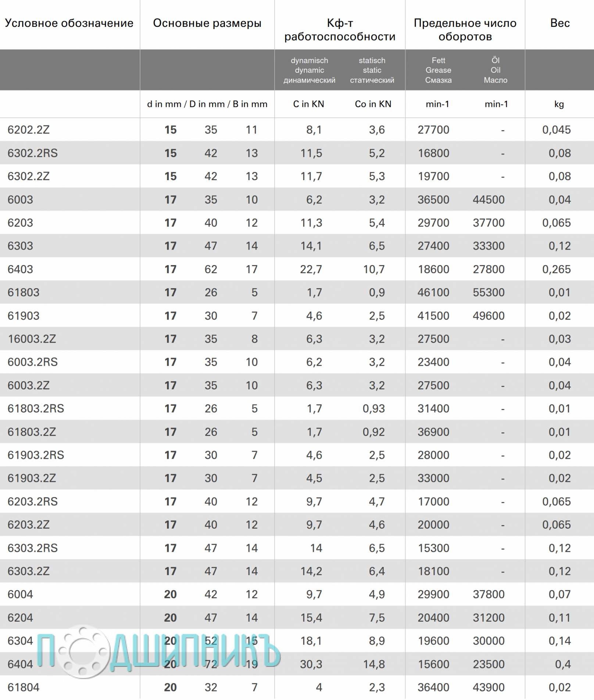Click the designation 61903 without suffix
The width and height of the screenshot is (594, 700).
pos(24,316)
